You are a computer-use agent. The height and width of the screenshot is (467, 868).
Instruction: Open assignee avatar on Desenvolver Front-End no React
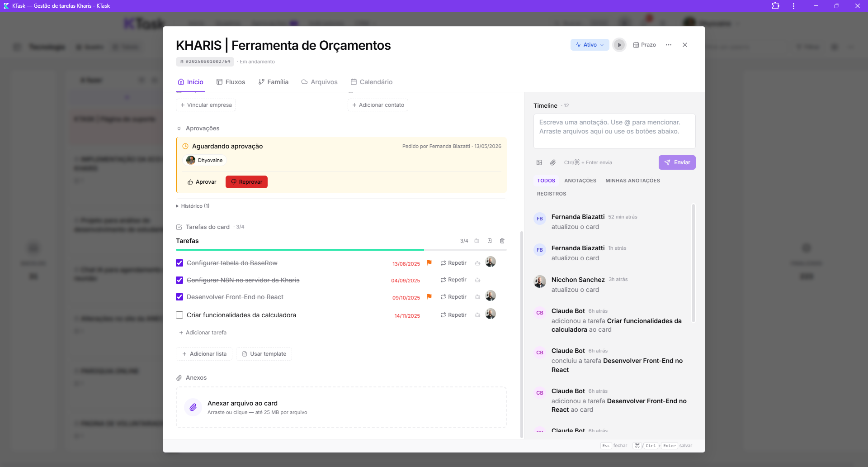pyautogui.click(x=491, y=296)
